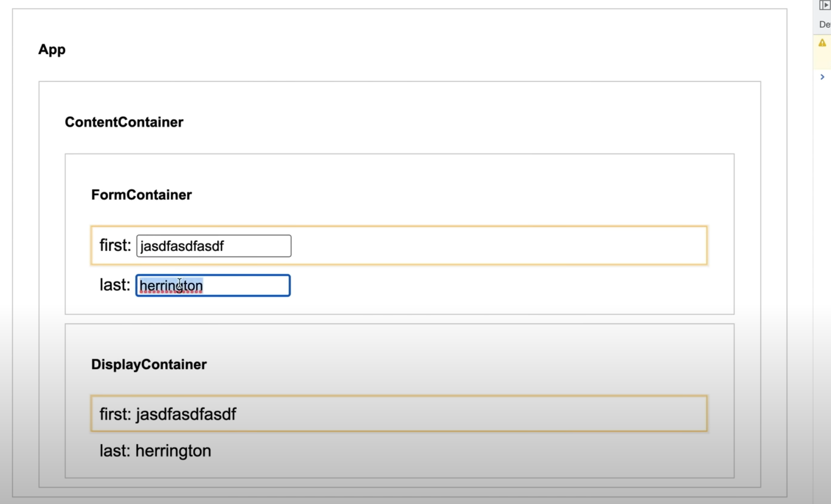Click the FormContainer heading
The image size is (831, 504).
coord(141,194)
